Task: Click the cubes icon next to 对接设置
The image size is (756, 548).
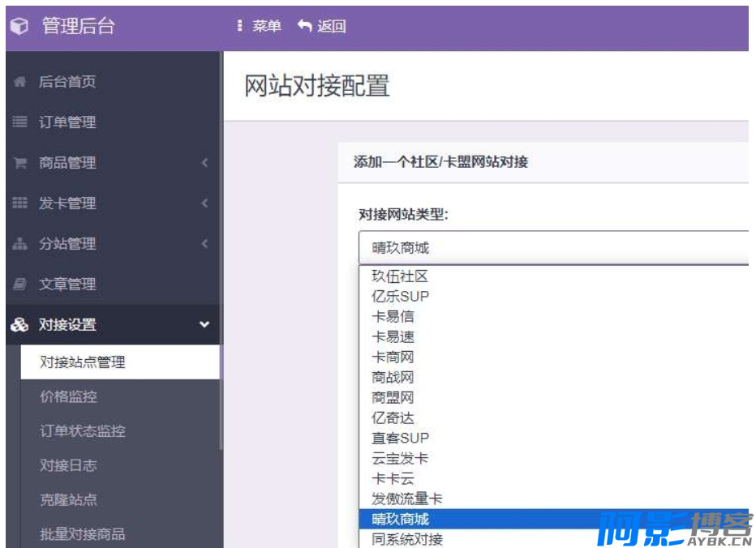Action: (x=19, y=324)
